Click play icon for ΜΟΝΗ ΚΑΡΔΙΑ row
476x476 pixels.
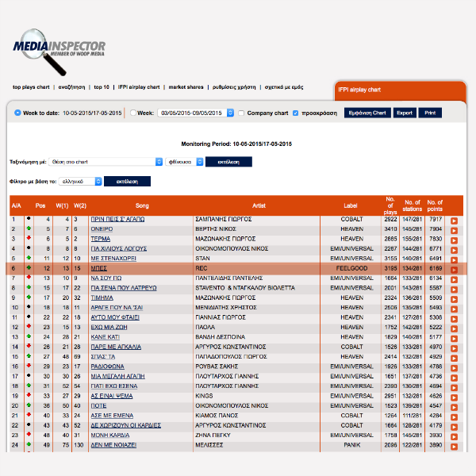point(454,436)
